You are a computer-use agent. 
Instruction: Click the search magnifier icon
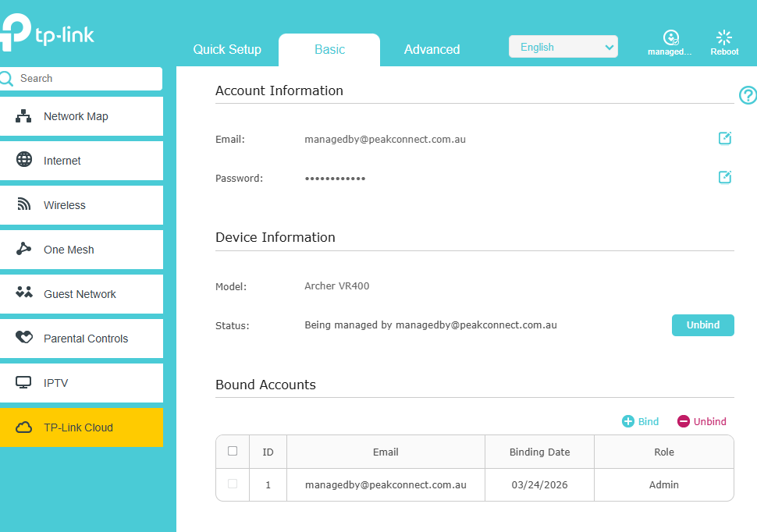point(6,78)
